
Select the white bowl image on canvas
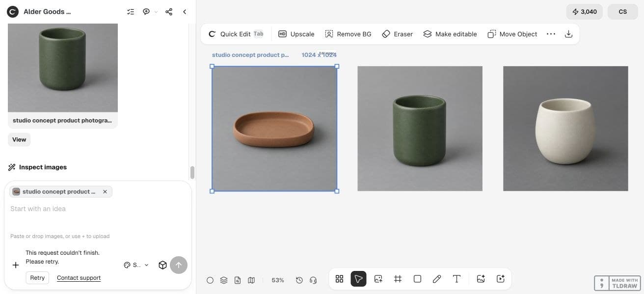[x=565, y=129]
